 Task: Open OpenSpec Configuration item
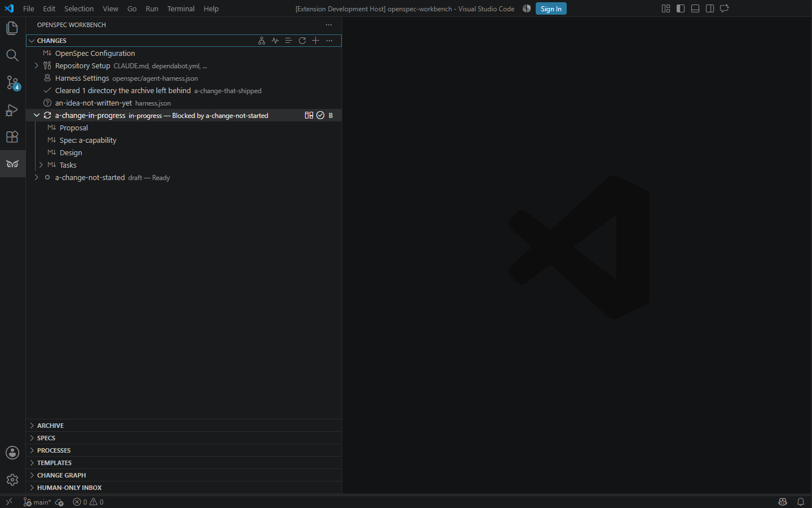pos(184,53)
